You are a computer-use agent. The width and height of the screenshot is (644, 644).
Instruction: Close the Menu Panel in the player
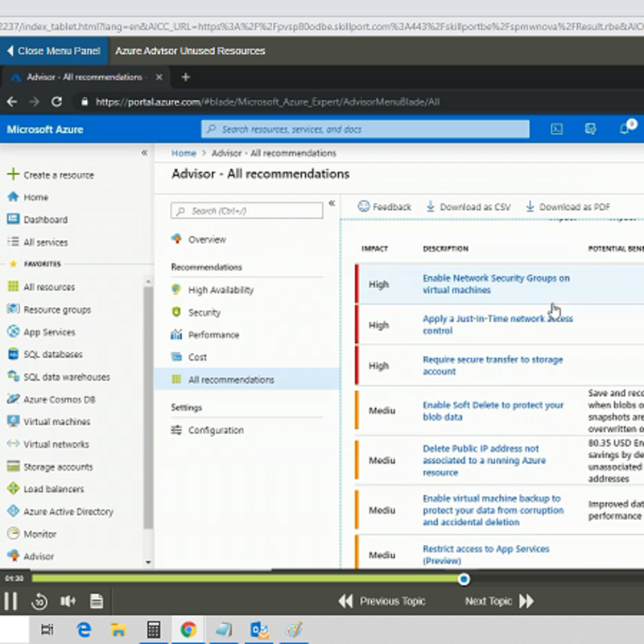pyautogui.click(x=54, y=51)
